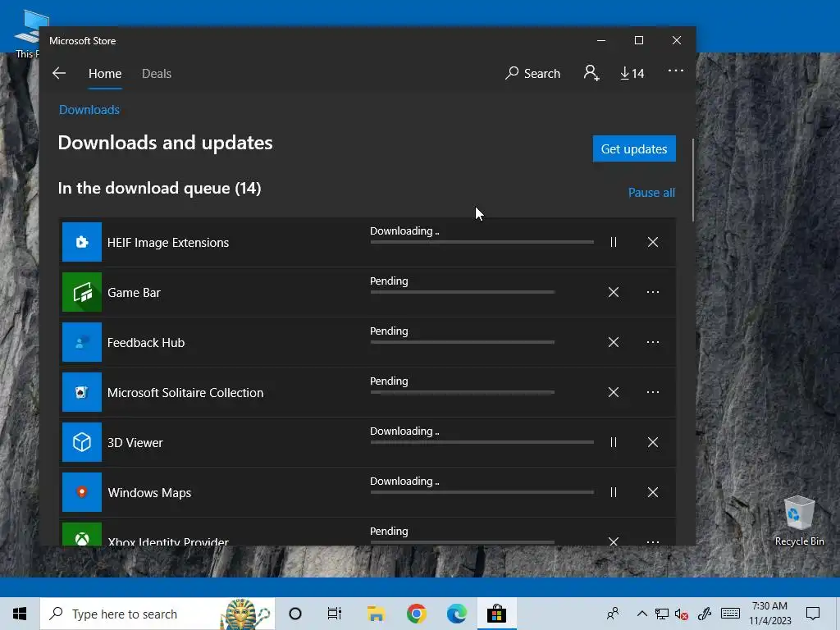Image resolution: width=840 pixels, height=630 pixels.
Task: Select the Recycle Bin desktop icon
Action: pos(799,521)
